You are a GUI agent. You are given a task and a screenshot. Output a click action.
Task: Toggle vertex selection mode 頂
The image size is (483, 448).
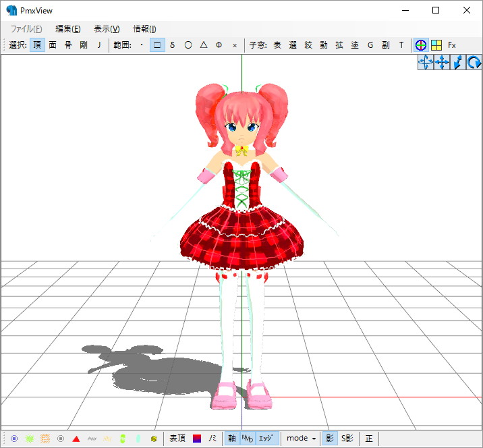[36, 45]
